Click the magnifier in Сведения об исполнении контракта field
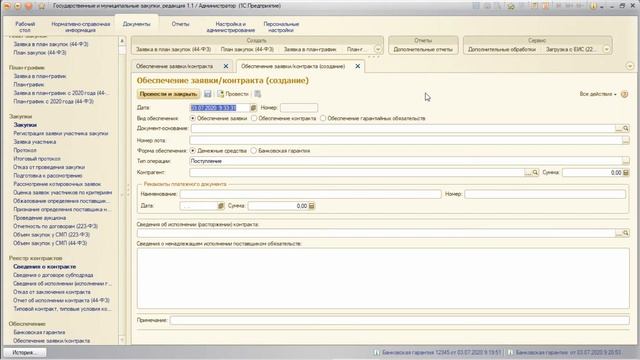 [x=626, y=233]
